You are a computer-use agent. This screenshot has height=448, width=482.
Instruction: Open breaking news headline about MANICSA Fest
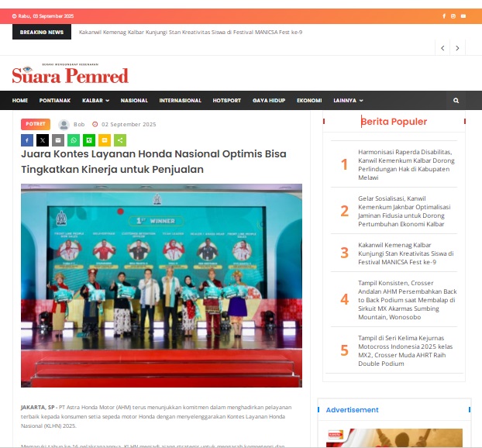point(191,33)
